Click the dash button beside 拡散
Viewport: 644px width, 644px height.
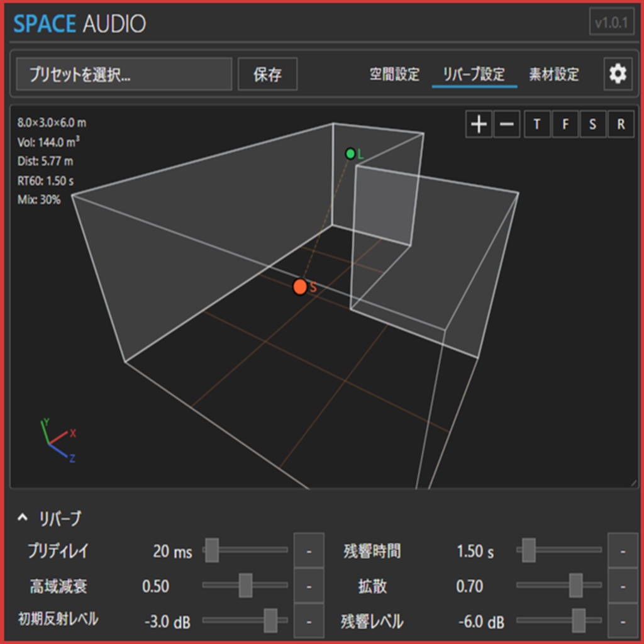(x=623, y=586)
